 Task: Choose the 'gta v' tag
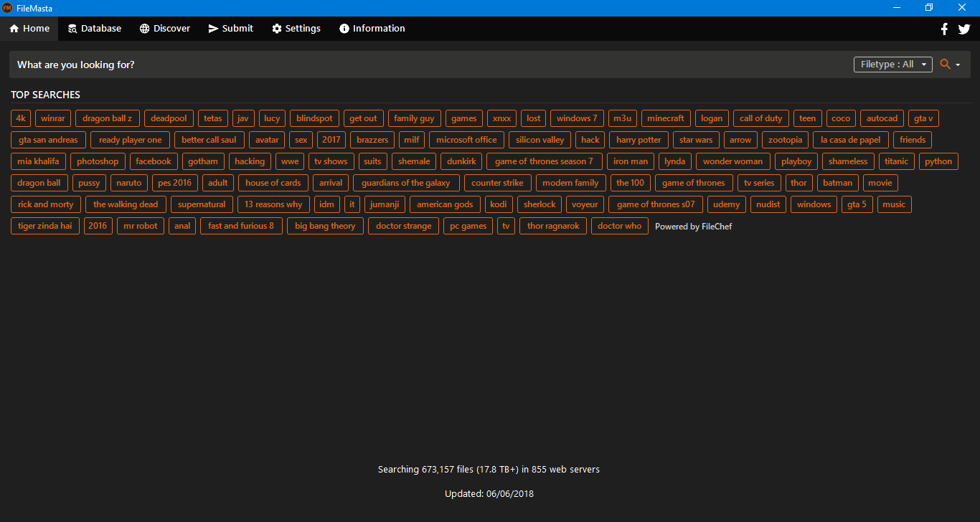click(x=923, y=118)
